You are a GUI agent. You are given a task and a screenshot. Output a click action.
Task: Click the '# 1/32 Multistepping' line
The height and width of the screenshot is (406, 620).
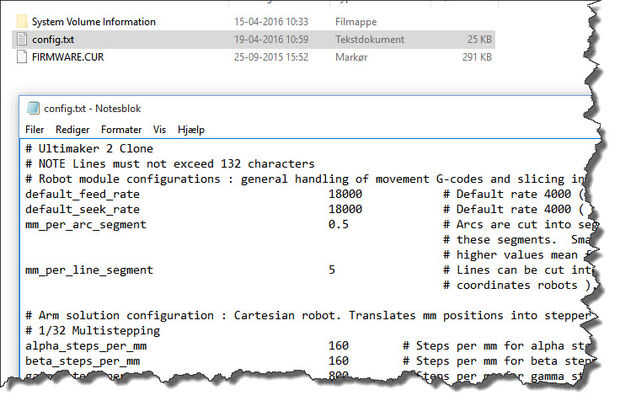[93, 330]
